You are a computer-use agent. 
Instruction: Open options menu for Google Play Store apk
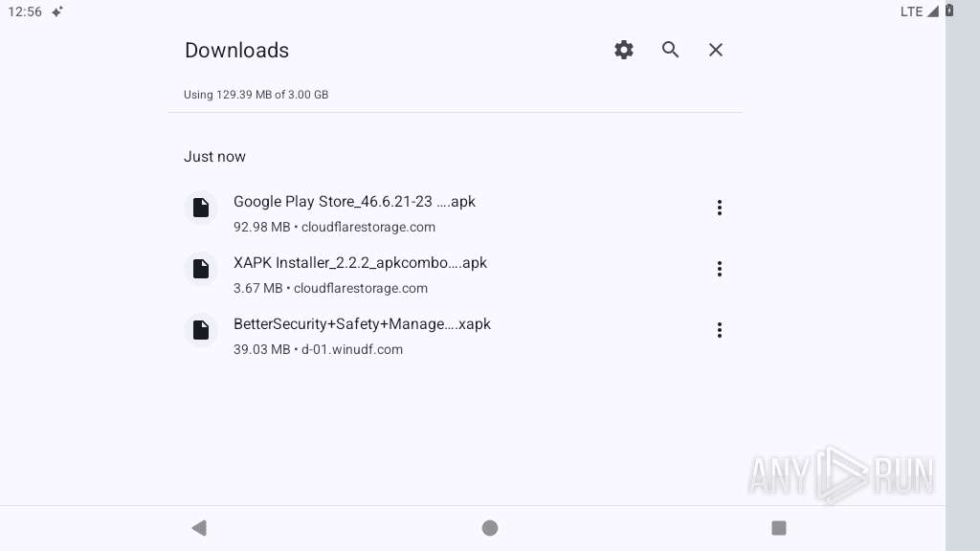[x=720, y=208]
